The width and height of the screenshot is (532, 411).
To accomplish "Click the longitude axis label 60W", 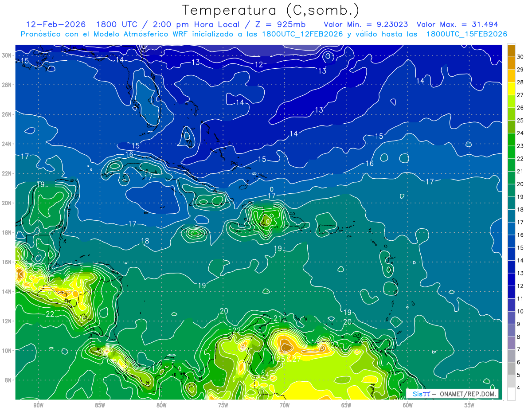I will click(408, 405).
